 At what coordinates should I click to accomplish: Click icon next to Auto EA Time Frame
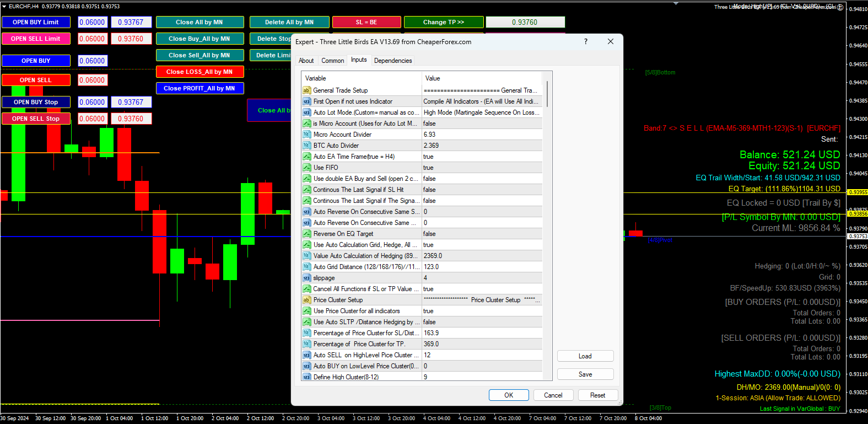307,157
